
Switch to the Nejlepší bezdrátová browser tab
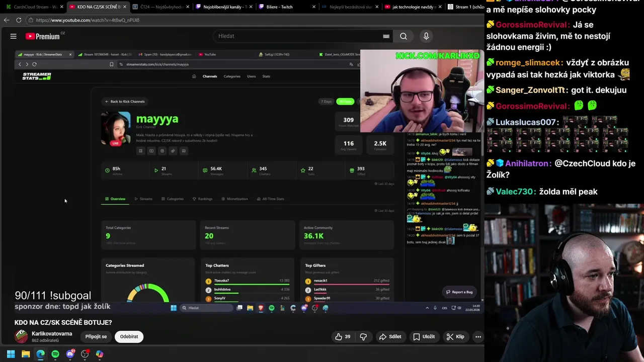pyautogui.click(x=350, y=7)
